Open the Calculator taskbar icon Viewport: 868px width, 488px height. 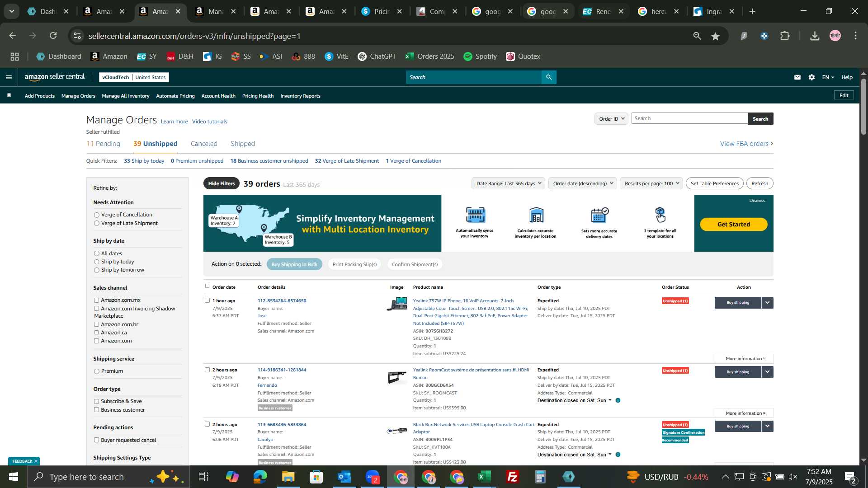click(x=541, y=477)
